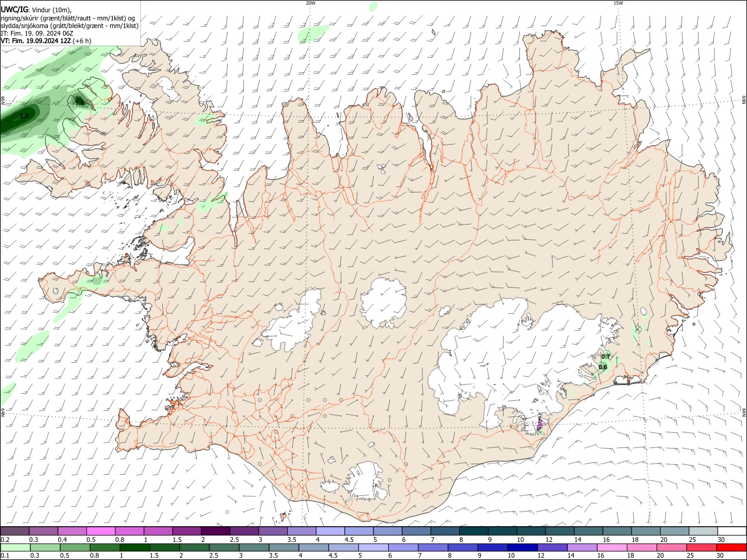Click the initial time line 'IT: Fim. 19. 09. 2024 06Z'
The width and height of the screenshot is (747, 560).
point(37,34)
